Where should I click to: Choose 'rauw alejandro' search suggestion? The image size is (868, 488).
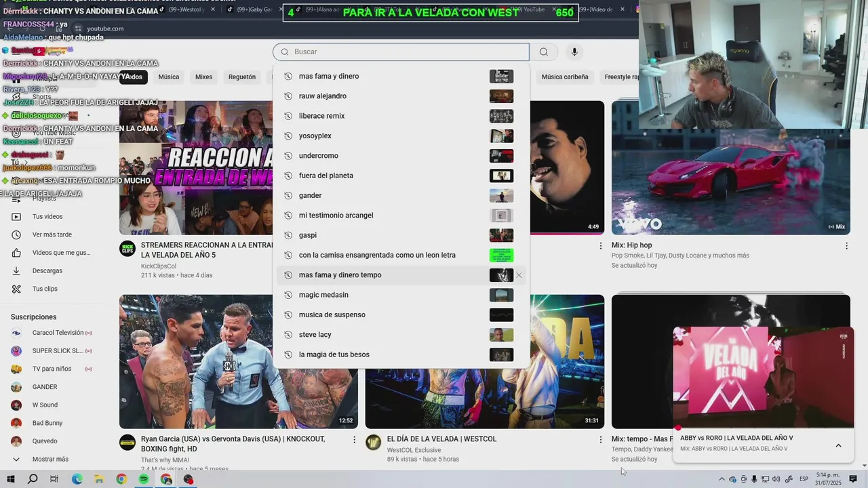(401, 96)
